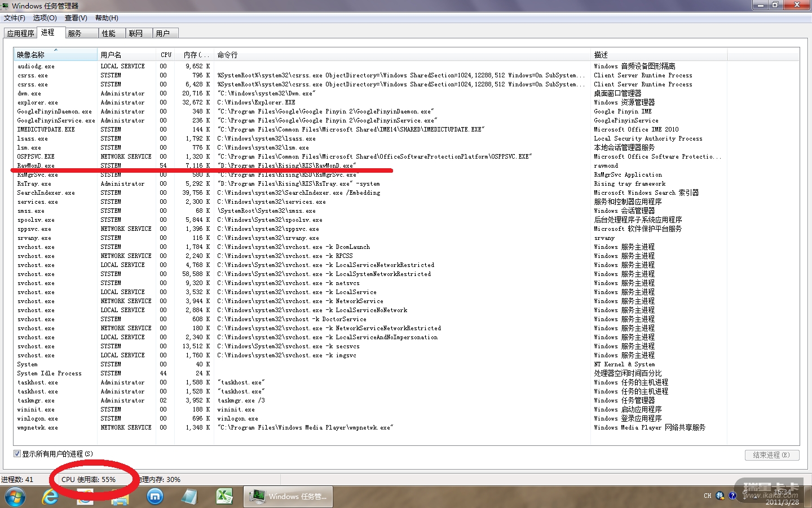This screenshot has width=812, height=508.
Task: Click the blue help question-mark tray icon
Action: 732,496
